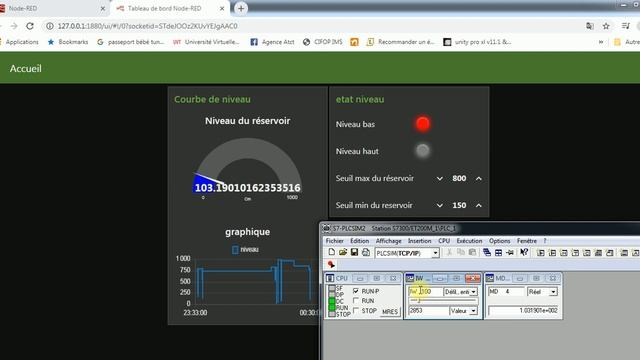Open the Applications bookmark
This screenshot has width=640, height=360.
coord(20,42)
